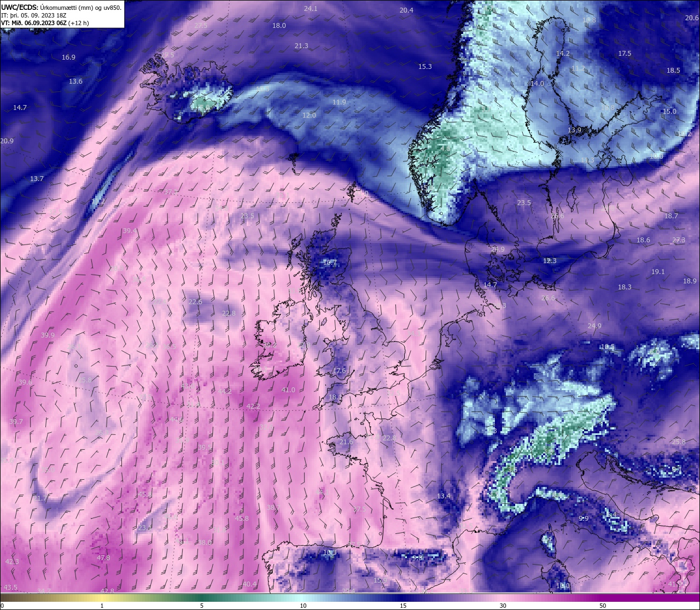Image resolution: width=700 pixels, height=610 pixels.
Task: Click the map value '42.3'
Action: point(12,562)
